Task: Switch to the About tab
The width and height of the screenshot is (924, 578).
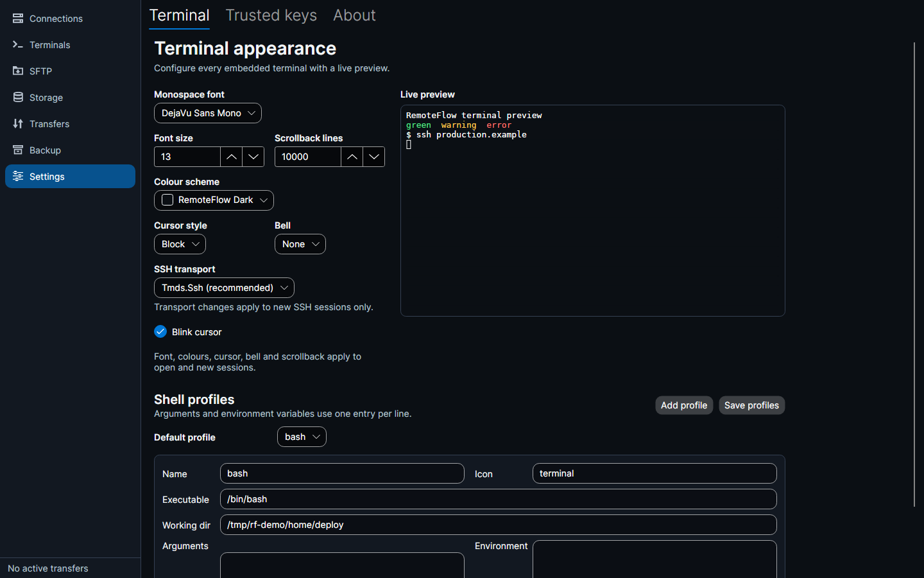Action: tap(354, 15)
